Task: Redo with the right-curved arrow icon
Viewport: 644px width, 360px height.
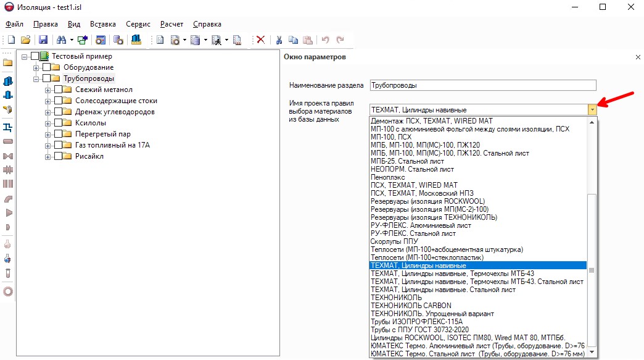Action: click(340, 40)
